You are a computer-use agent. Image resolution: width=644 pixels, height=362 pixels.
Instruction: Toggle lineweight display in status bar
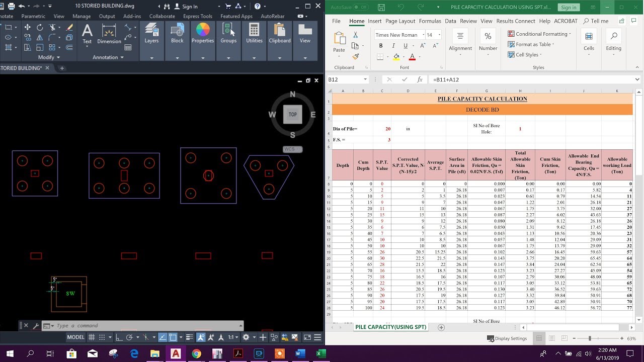point(190,337)
